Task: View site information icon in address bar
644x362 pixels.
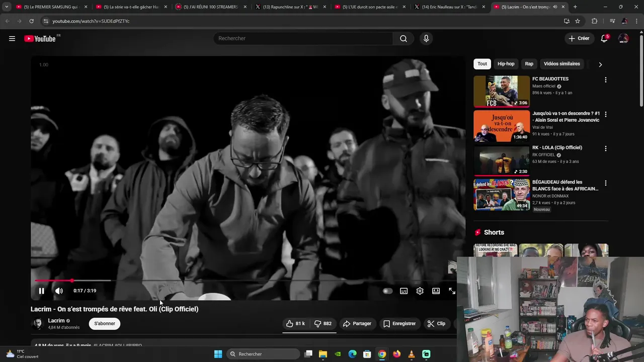Action: pyautogui.click(x=46, y=21)
